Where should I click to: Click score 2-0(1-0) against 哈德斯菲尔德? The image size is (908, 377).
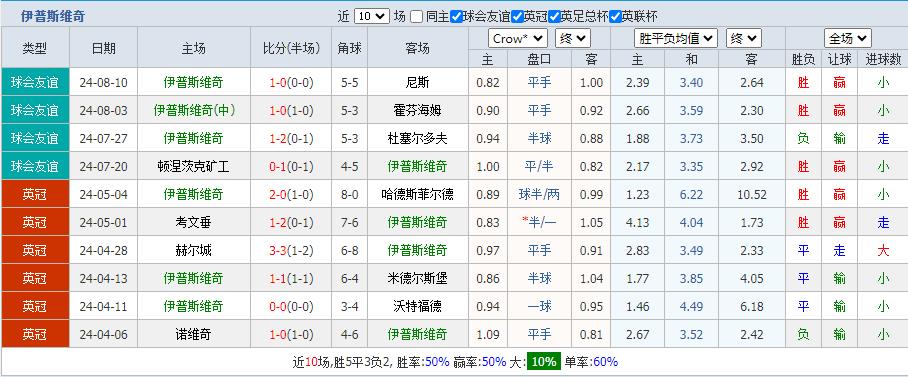point(291,195)
